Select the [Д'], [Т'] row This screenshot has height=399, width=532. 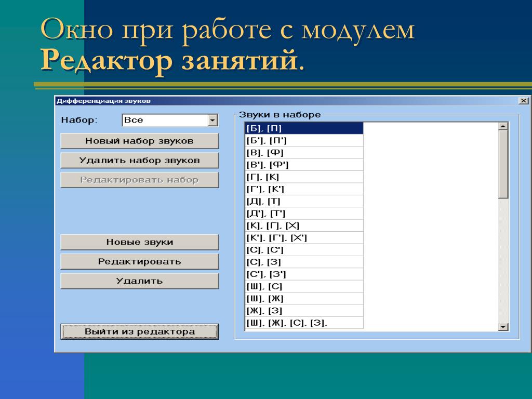click(x=304, y=214)
